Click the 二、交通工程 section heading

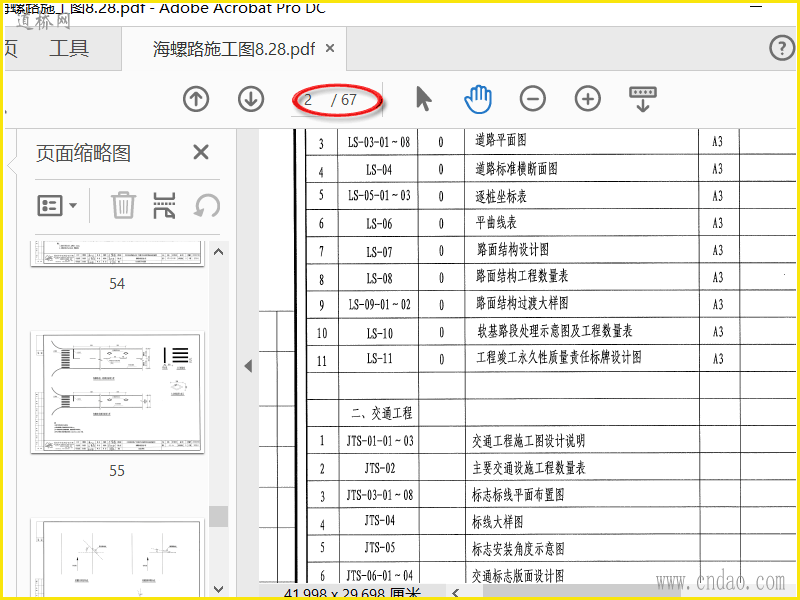click(381, 413)
